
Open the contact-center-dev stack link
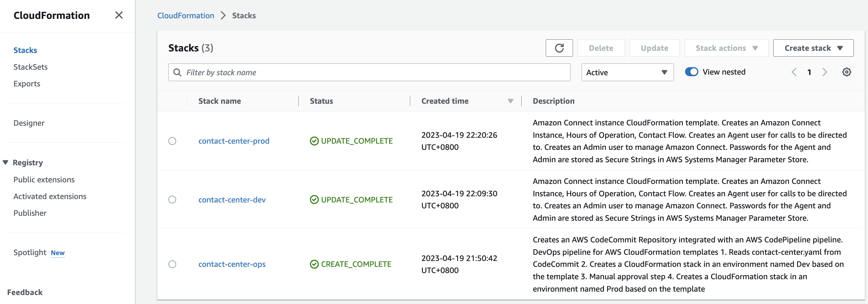(x=232, y=200)
